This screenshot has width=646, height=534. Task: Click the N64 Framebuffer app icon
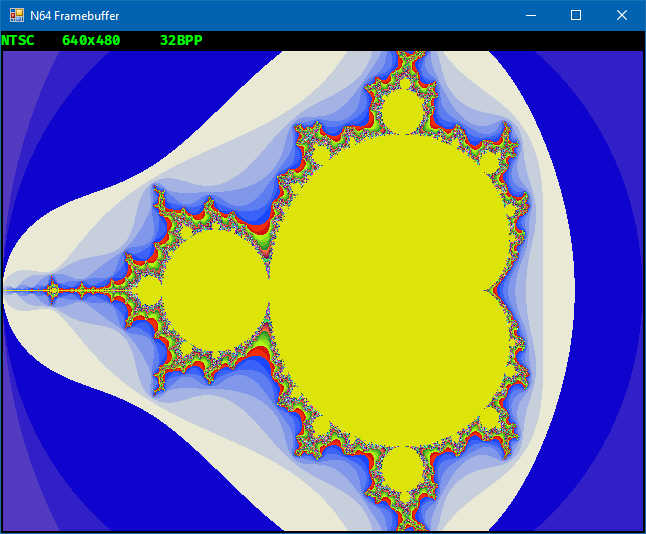pos(17,15)
